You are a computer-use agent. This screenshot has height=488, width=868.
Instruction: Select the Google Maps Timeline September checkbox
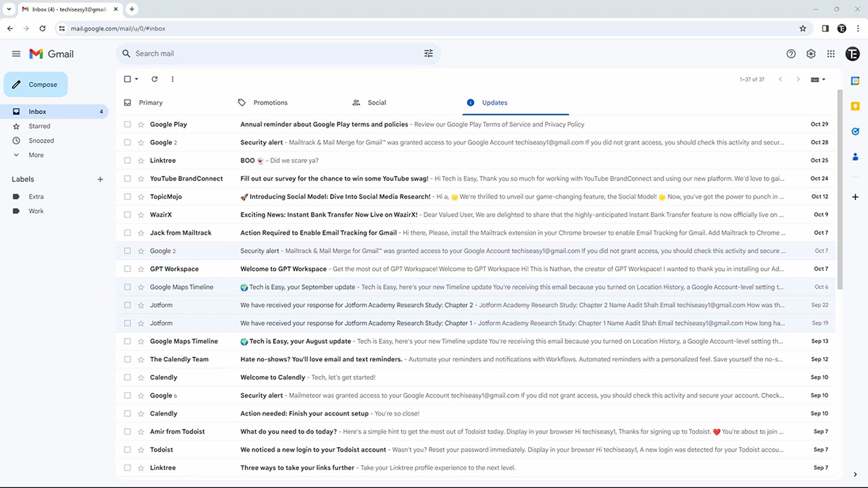[x=127, y=287]
